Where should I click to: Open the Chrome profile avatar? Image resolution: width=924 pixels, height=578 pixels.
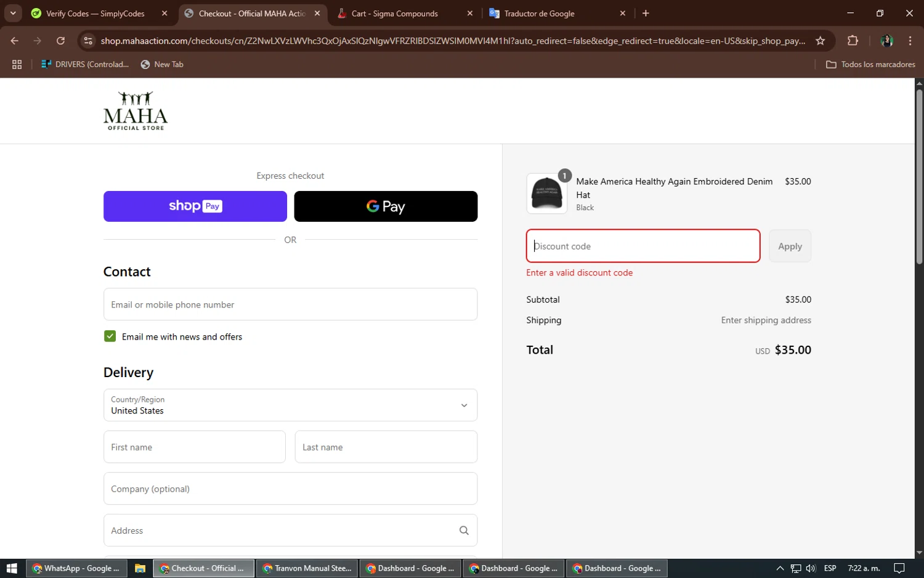[x=887, y=41]
